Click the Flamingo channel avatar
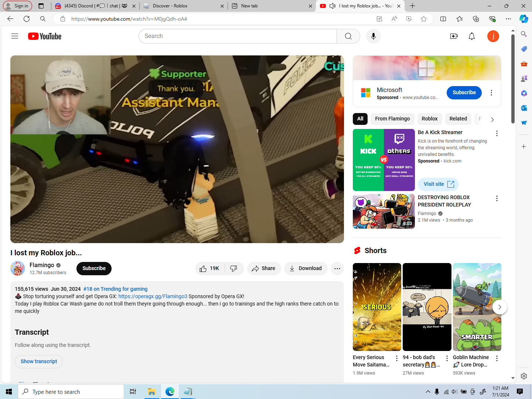532x399 pixels. (x=18, y=269)
